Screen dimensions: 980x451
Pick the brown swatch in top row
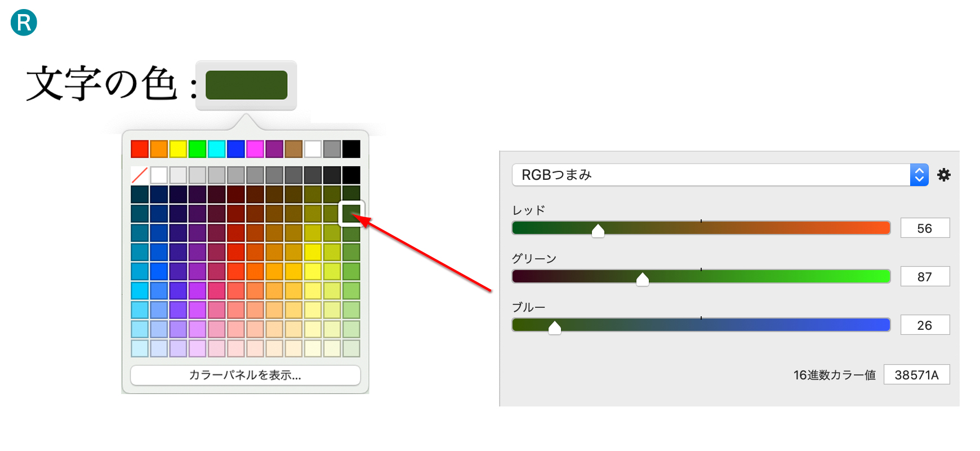click(x=293, y=149)
